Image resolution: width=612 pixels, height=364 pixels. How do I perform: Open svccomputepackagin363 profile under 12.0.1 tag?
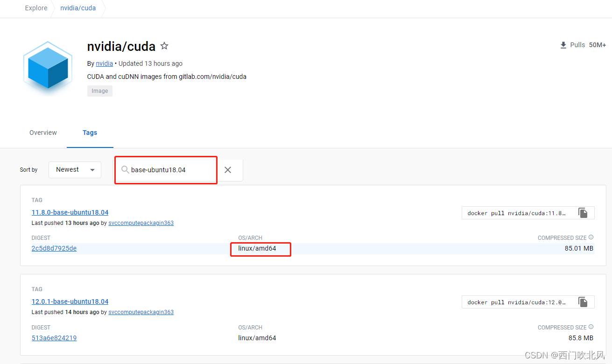141,312
